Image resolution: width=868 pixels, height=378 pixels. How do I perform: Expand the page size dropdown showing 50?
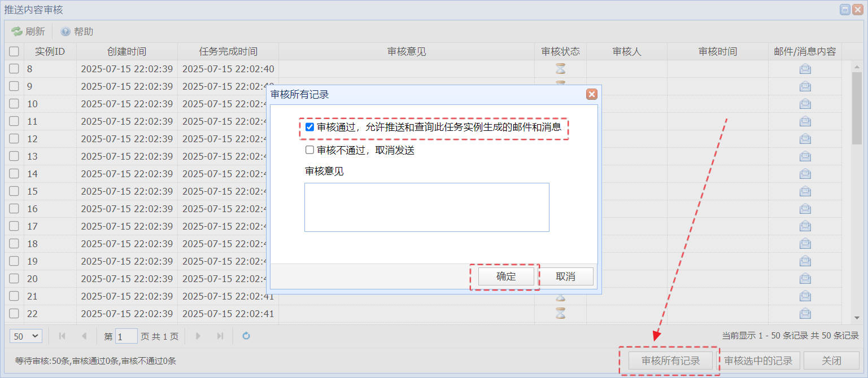pos(26,336)
